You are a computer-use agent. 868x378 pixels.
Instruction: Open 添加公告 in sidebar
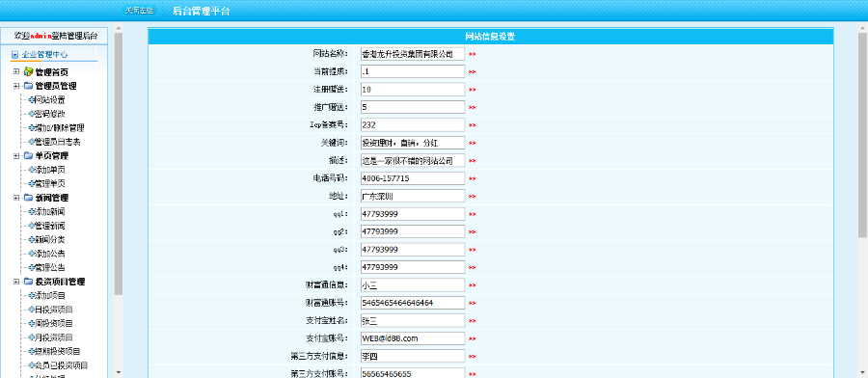50,254
